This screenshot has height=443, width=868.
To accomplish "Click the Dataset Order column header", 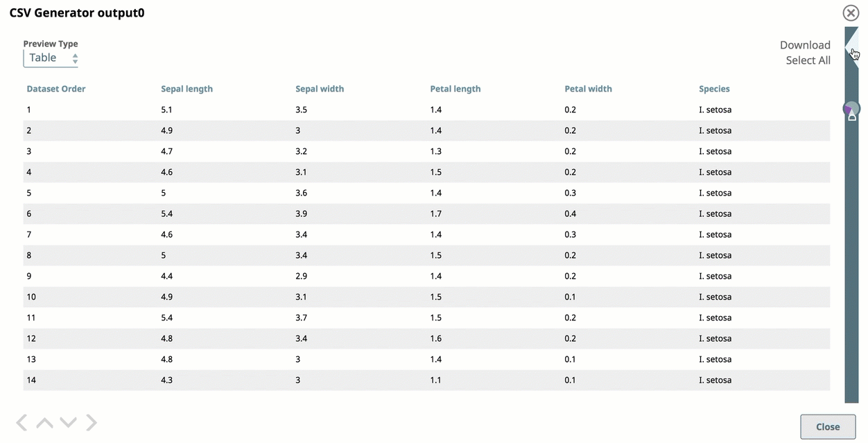I will [x=56, y=89].
